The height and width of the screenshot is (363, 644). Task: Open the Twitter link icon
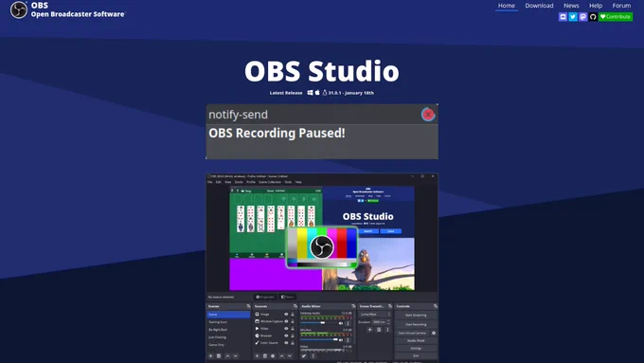pyautogui.click(x=573, y=17)
